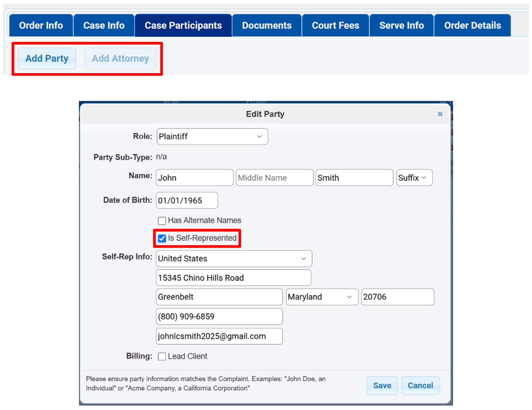Open the state dropdown showing Maryland

pos(322,297)
